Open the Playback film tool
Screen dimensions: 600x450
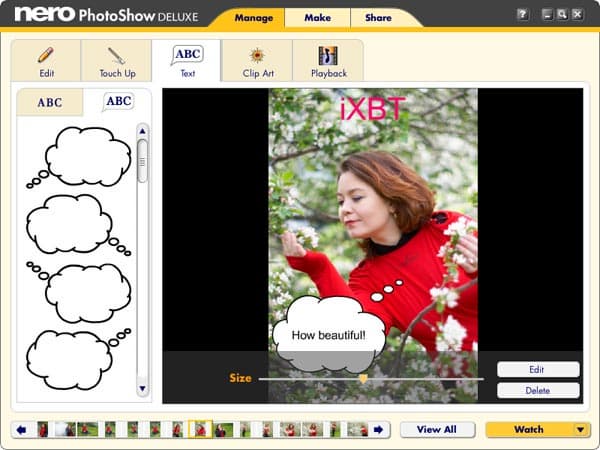(x=328, y=61)
